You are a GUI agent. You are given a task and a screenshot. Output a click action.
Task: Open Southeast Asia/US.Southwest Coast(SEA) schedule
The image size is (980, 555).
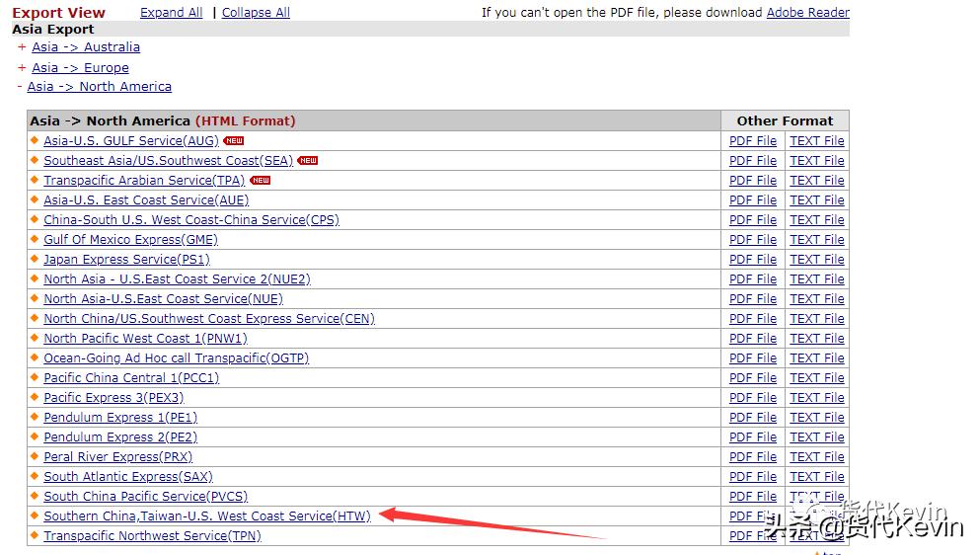[168, 161]
